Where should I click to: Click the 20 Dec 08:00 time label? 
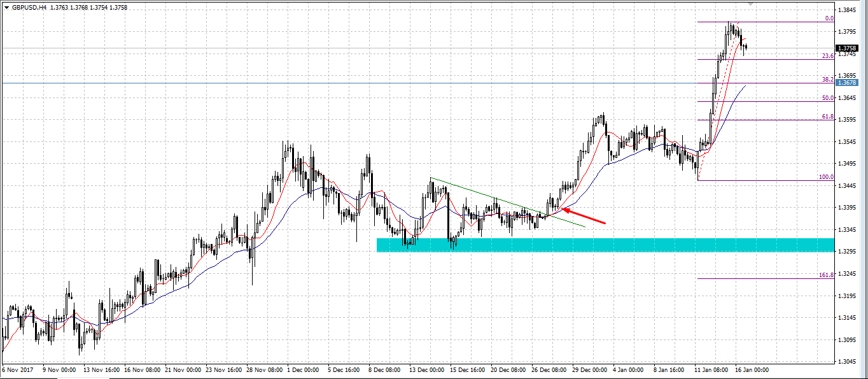[x=508, y=369]
